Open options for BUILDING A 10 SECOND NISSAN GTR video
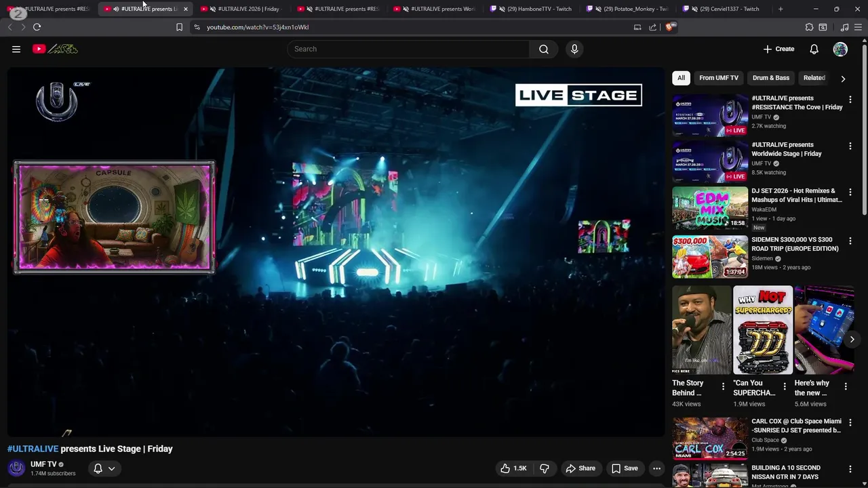 tap(850, 469)
